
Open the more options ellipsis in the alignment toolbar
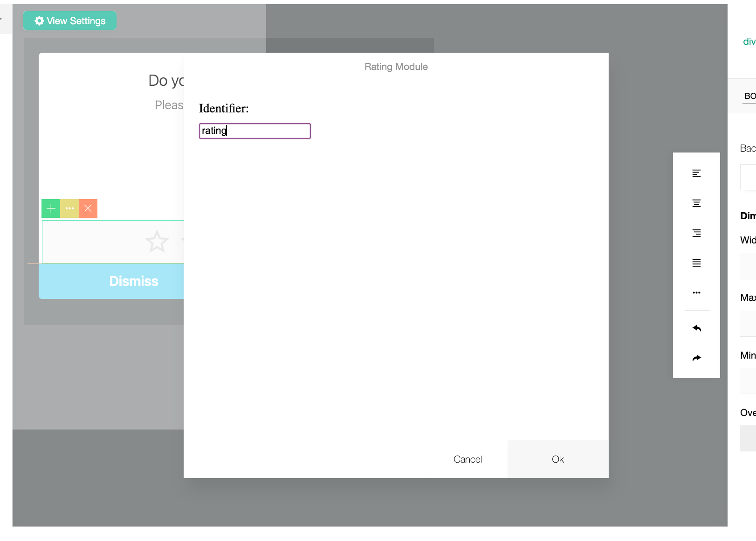coord(696,293)
